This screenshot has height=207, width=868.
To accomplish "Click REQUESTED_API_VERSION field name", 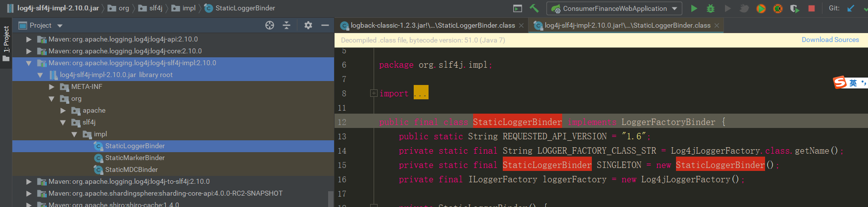I will coord(555,136).
